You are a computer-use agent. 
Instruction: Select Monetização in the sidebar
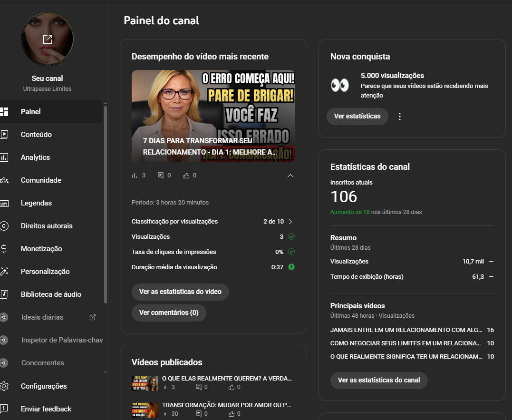51,249
